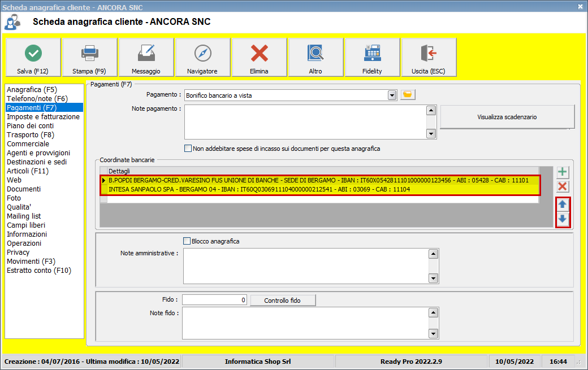
Task: Delete the client with Elimina
Action: tap(260, 57)
